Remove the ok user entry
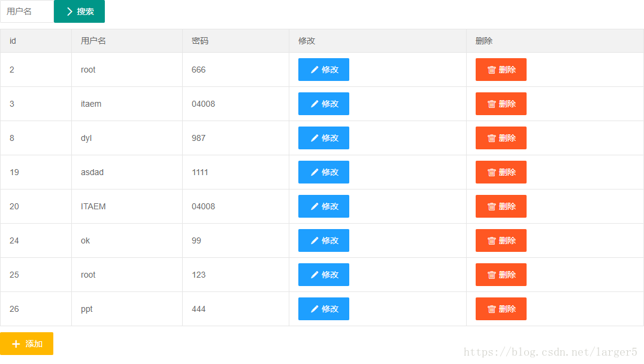The width and height of the screenshot is (644, 364). pos(501,240)
